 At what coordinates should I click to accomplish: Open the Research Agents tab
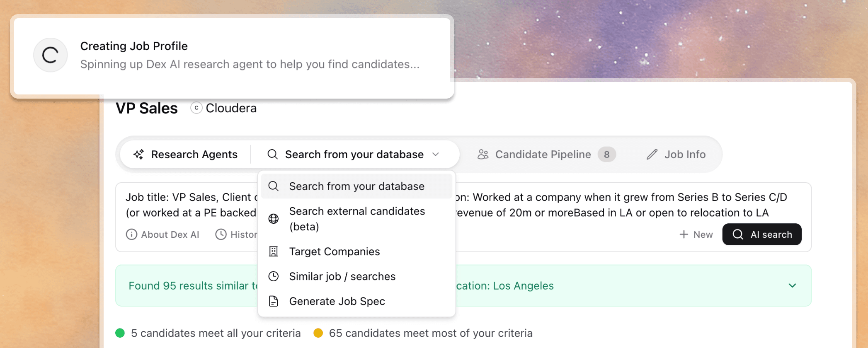[x=186, y=155]
